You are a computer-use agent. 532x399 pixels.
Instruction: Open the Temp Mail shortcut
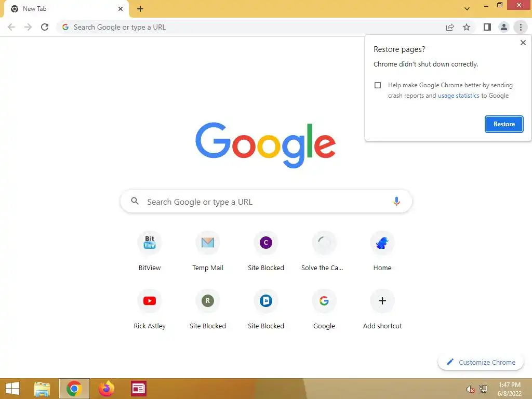click(208, 251)
